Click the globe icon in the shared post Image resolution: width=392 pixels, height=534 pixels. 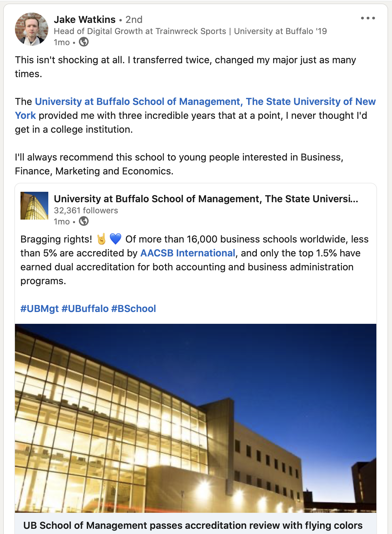pos(84,221)
